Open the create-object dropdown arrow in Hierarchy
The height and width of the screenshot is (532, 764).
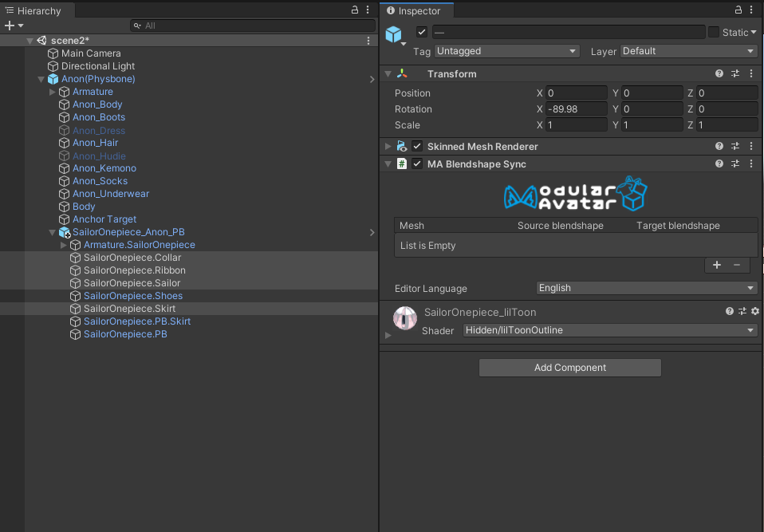coord(21,26)
